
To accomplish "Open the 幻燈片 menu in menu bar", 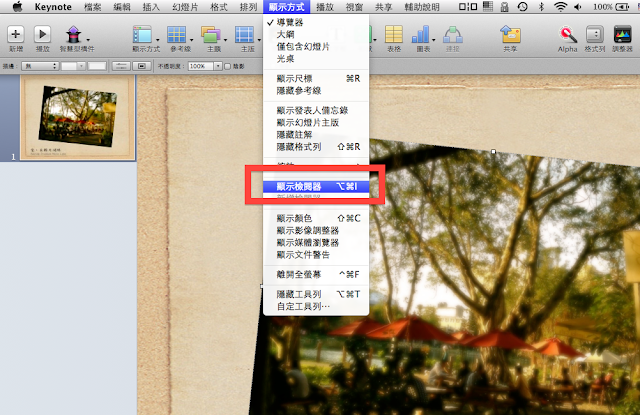I will pos(185,7).
